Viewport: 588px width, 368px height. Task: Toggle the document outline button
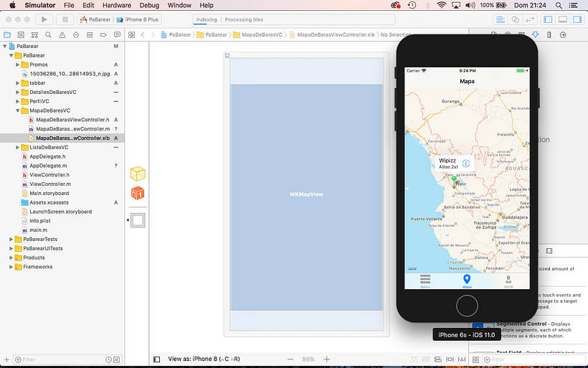click(157, 359)
